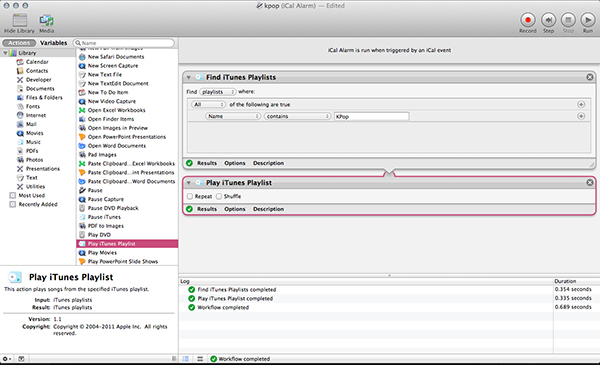The width and height of the screenshot is (600, 365).
Task: Remove the Find iTunes Playlists action
Action: [590, 77]
